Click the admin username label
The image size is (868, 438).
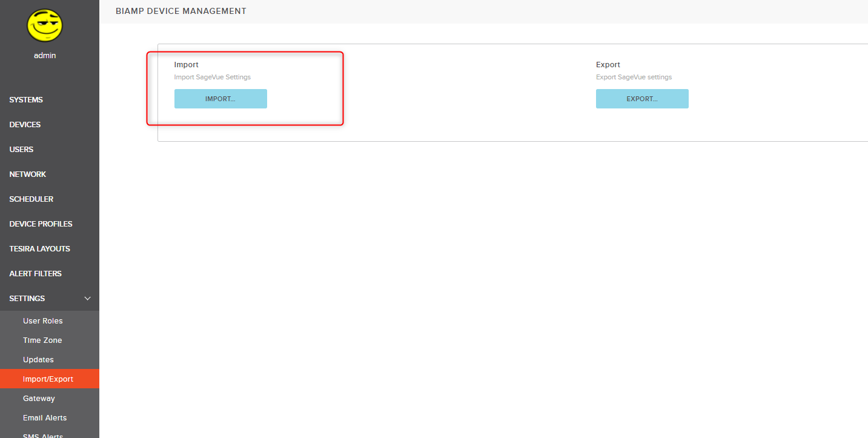(45, 56)
